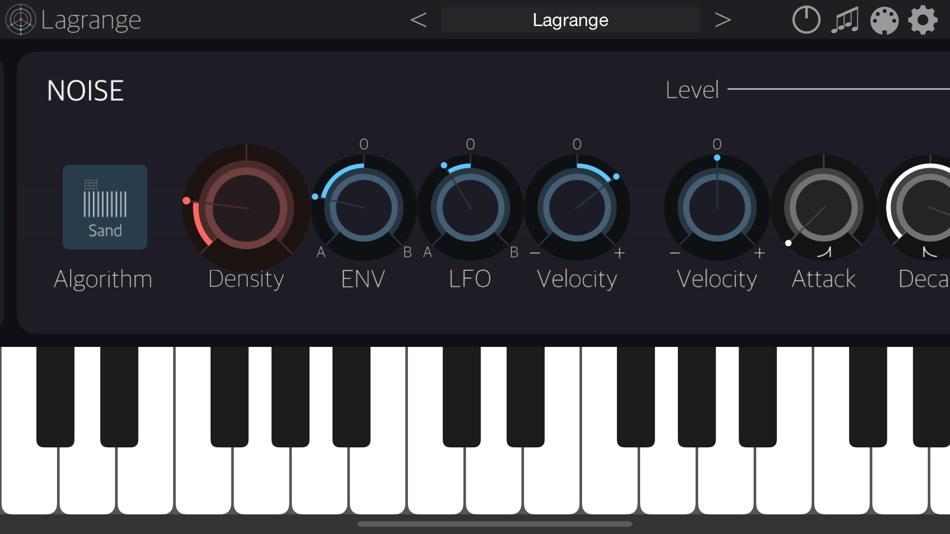Open the music notes icon
950x534 pixels.
[x=845, y=20]
